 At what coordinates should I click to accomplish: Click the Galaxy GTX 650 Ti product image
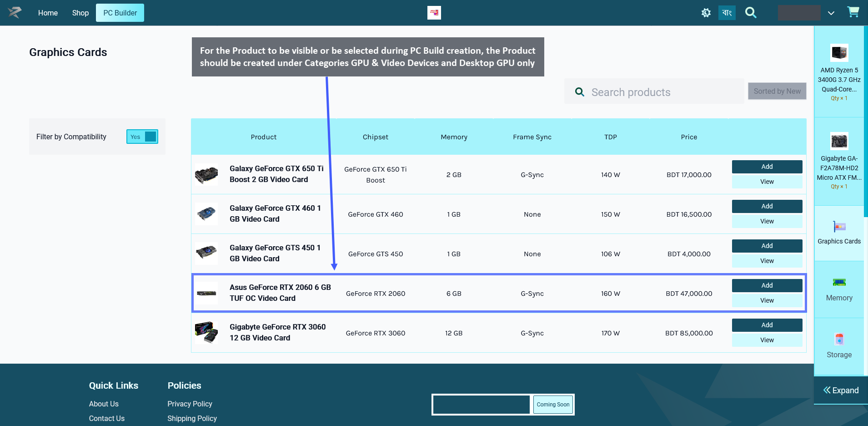206,174
